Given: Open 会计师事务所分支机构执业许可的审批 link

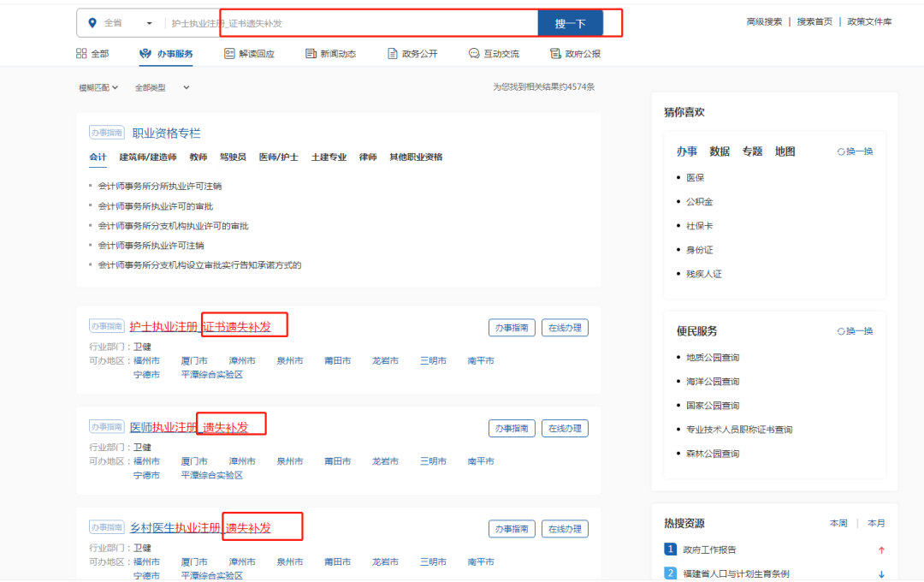Looking at the screenshot, I should (173, 226).
